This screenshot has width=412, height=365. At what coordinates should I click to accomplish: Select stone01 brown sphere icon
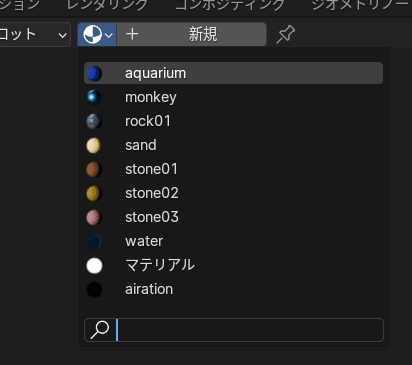coord(94,169)
